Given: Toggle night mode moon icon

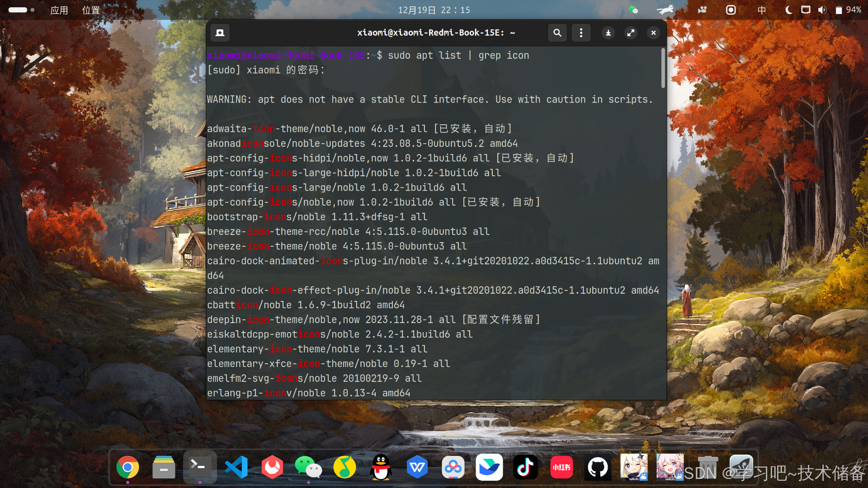Looking at the screenshot, I should 789,10.
